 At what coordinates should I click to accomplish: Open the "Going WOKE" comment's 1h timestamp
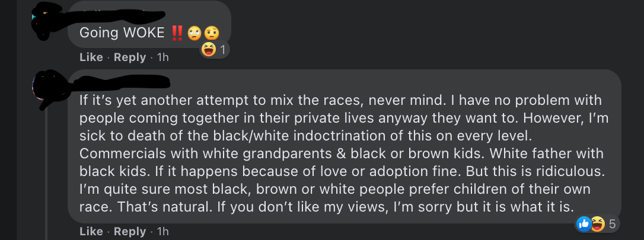pos(162,57)
